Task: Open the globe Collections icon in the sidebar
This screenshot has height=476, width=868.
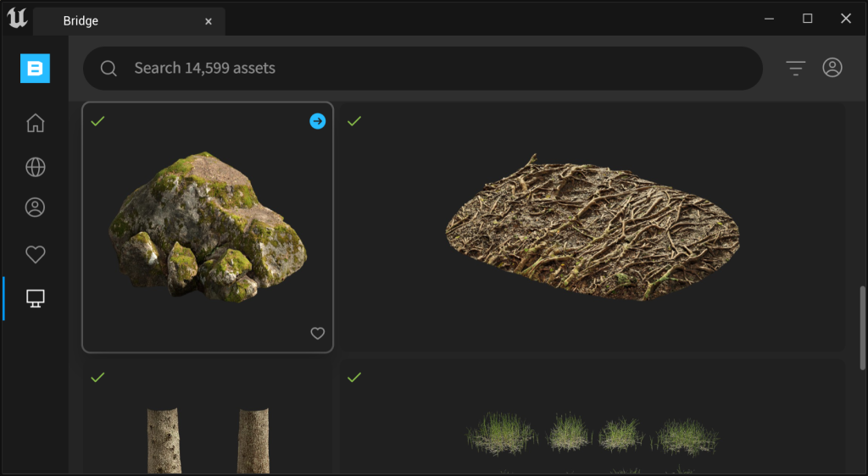Action: (x=36, y=167)
